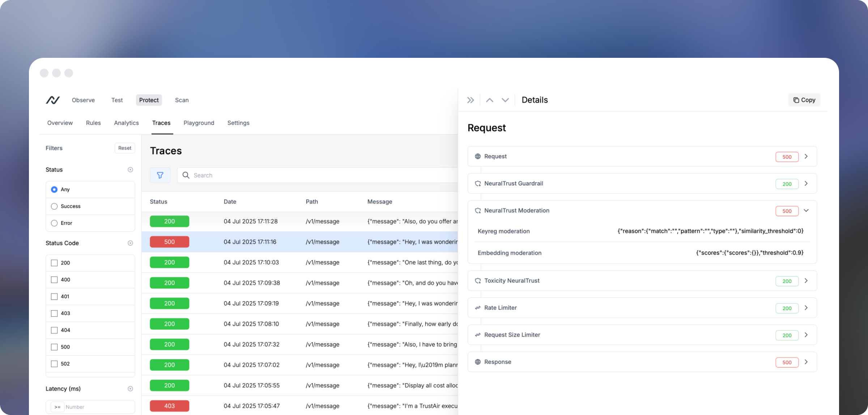Switch to the Overview tab

pos(60,123)
